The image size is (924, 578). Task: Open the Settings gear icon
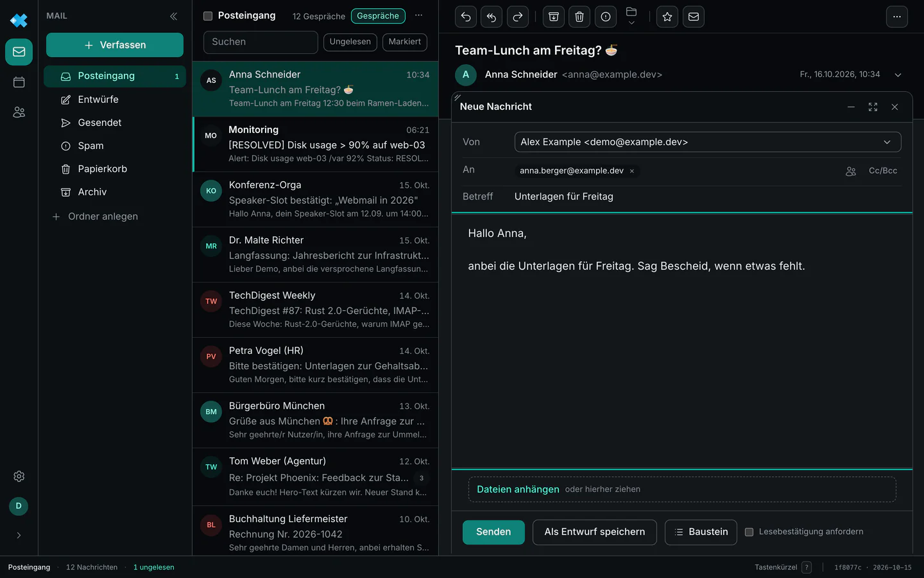coord(19,477)
